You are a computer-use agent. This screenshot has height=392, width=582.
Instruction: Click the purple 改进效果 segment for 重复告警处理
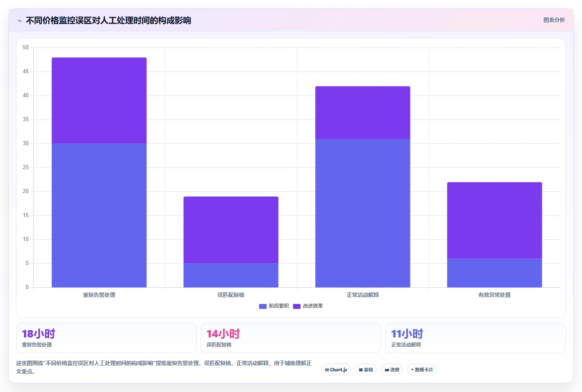pos(99,100)
